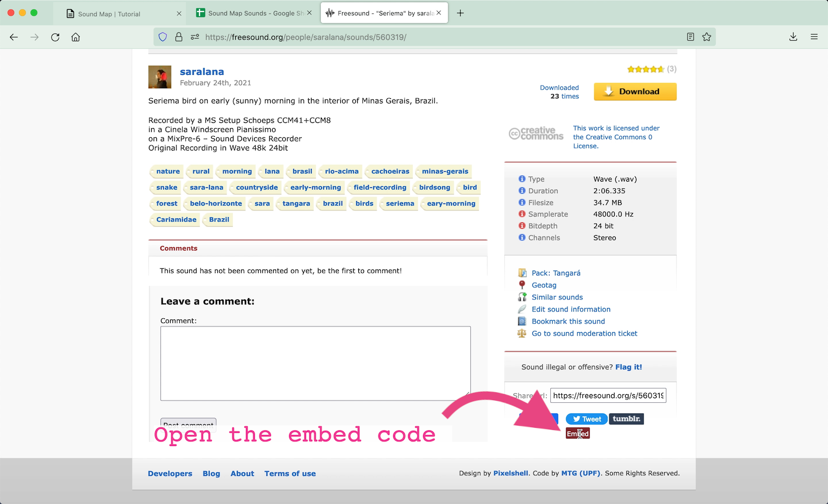Open the Similar sounds link

point(557,297)
